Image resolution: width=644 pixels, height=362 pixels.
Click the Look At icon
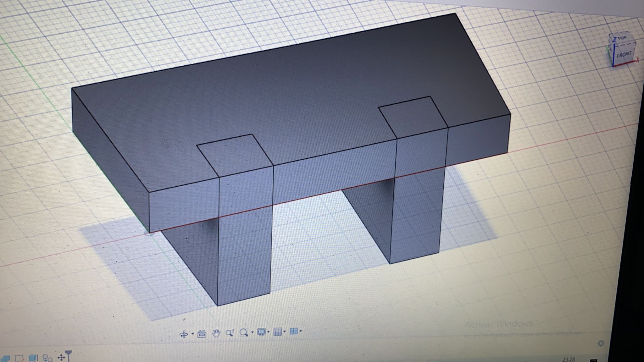[202, 334]
